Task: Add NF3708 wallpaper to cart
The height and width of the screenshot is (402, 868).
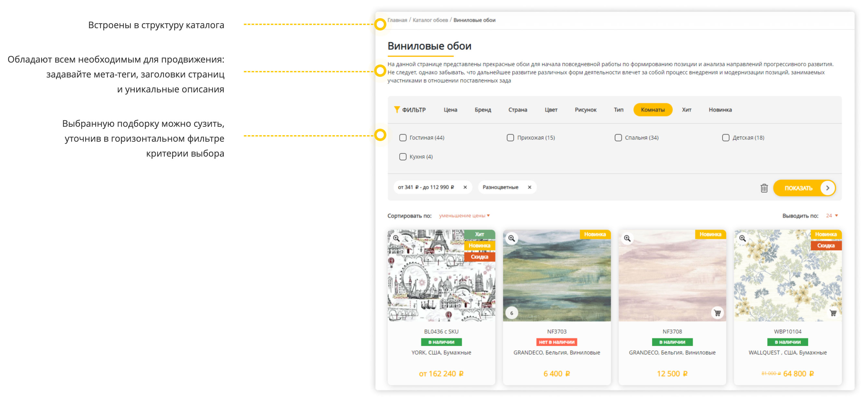Action: click(x=717, y=313)
